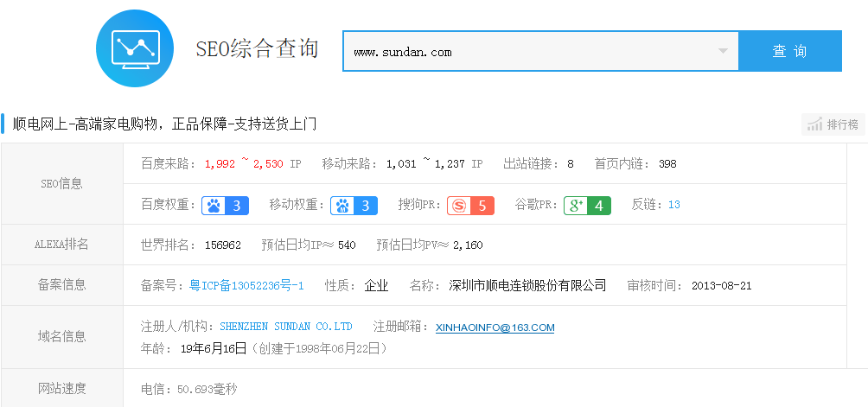Open ICP record 粤ICP备13052236号-1 link
The width and height of the screenshot is (868, 407).
(246, 285)
